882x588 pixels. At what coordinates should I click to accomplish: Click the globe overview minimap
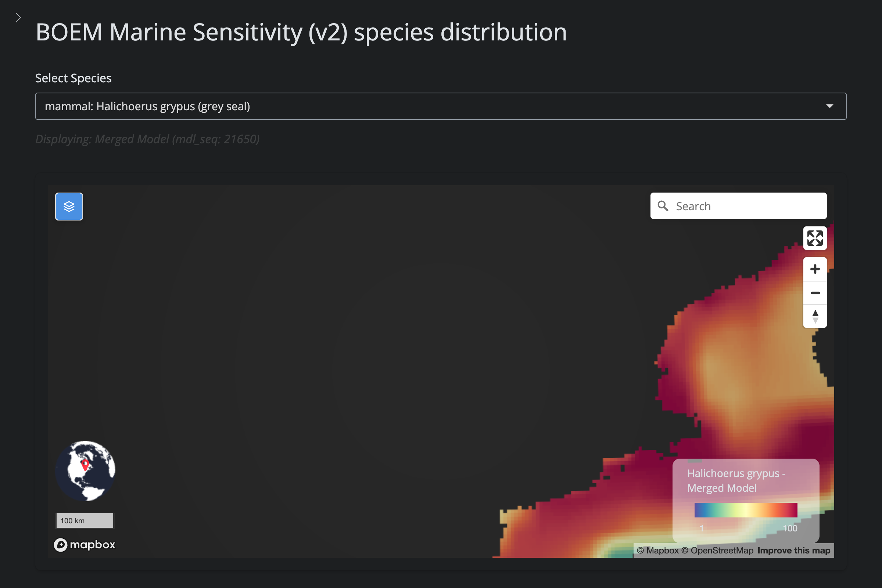85,471
